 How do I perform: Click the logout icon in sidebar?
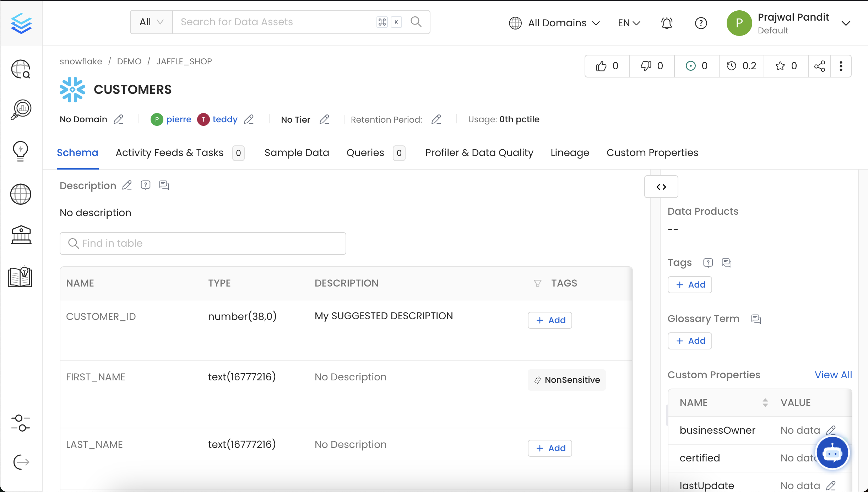(21, 462)
